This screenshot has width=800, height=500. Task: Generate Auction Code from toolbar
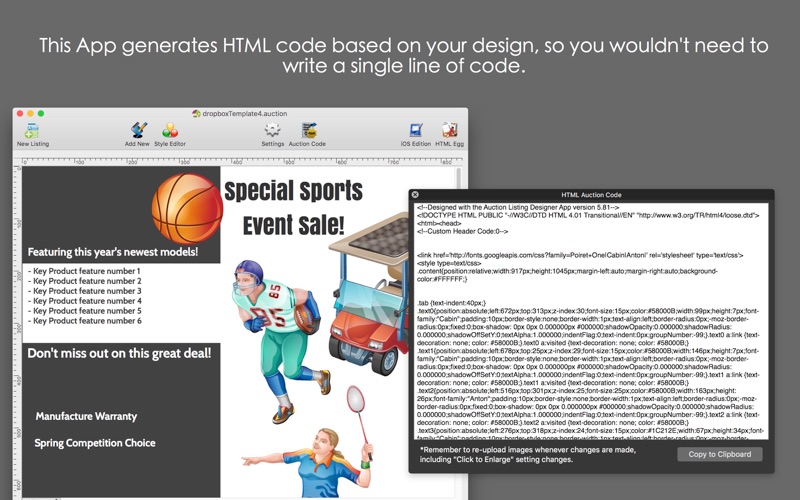[308, 135]
